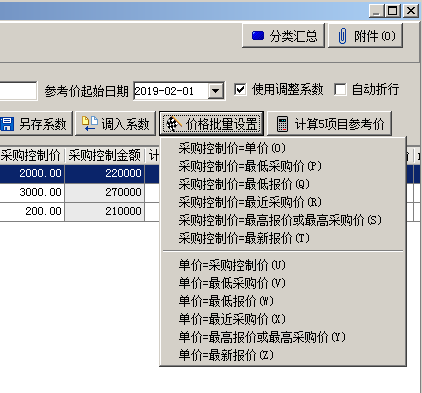This screenshot has width=422, height=393.
Task: Select 采购控制价=单价(O) menu item
Action: (x=232, y=148)
